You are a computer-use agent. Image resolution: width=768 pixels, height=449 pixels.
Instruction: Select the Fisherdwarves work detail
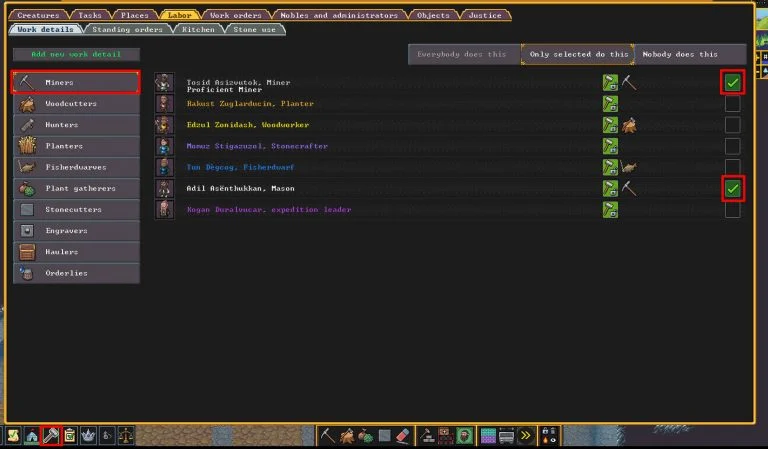tap(76, 167)
